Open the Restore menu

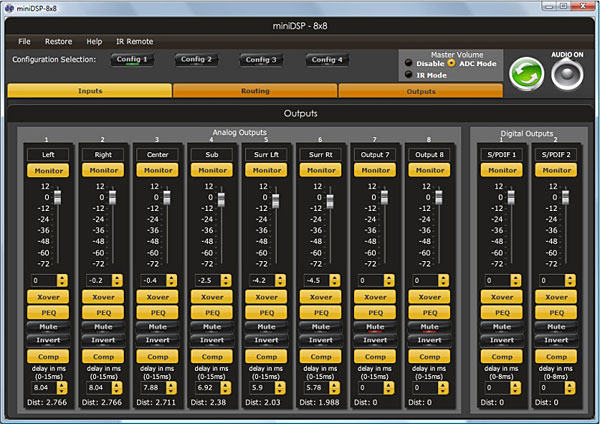pos(58,41)
